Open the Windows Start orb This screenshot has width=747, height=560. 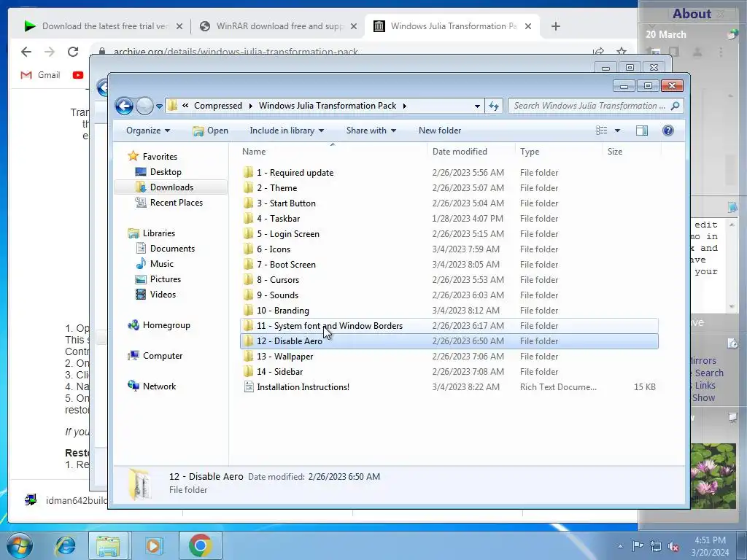[20, 545]
